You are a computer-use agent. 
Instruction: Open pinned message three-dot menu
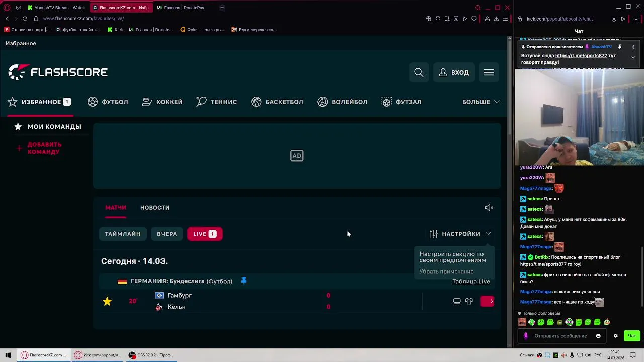pos(633,47)
